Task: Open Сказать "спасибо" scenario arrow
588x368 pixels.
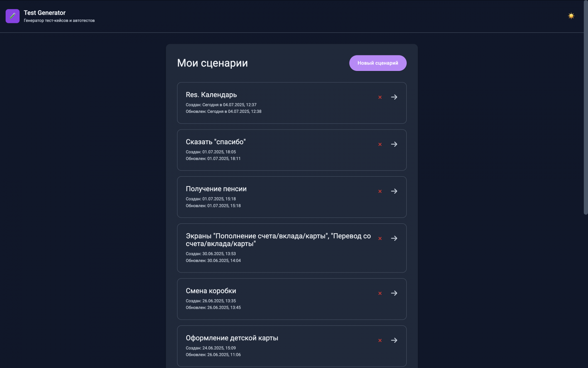Action: coord(394,144)
